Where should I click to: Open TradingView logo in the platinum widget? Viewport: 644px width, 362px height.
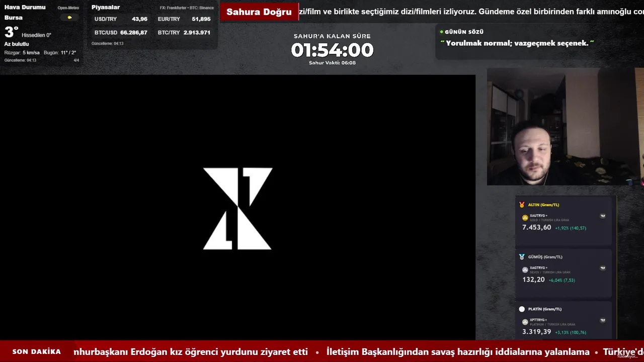(x=603, y=320)
